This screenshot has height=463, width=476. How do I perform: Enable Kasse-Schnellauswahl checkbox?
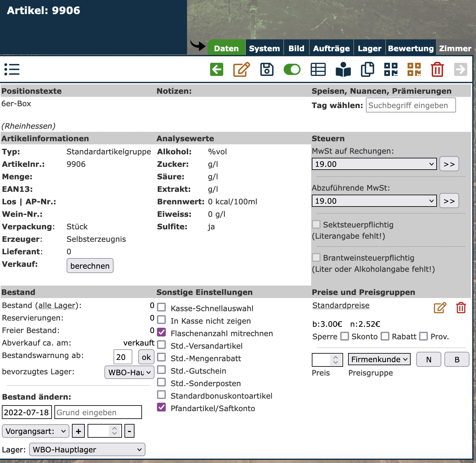pyautogui.click(x=161, y=307)
